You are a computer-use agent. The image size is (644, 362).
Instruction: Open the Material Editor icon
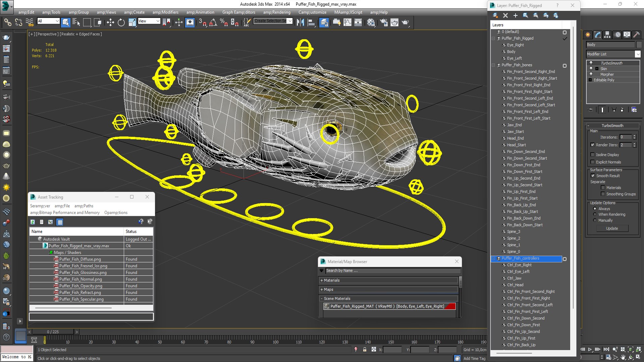(x=371, y=22)
